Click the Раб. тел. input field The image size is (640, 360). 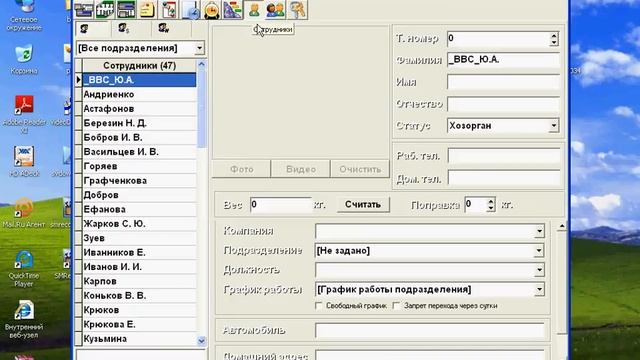[x=504, y=156]
